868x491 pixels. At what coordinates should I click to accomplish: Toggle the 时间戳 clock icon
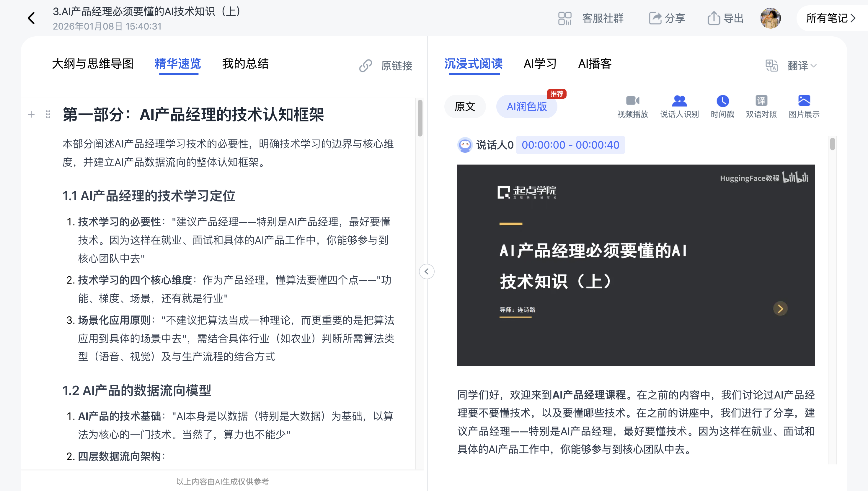pos(722,100)
